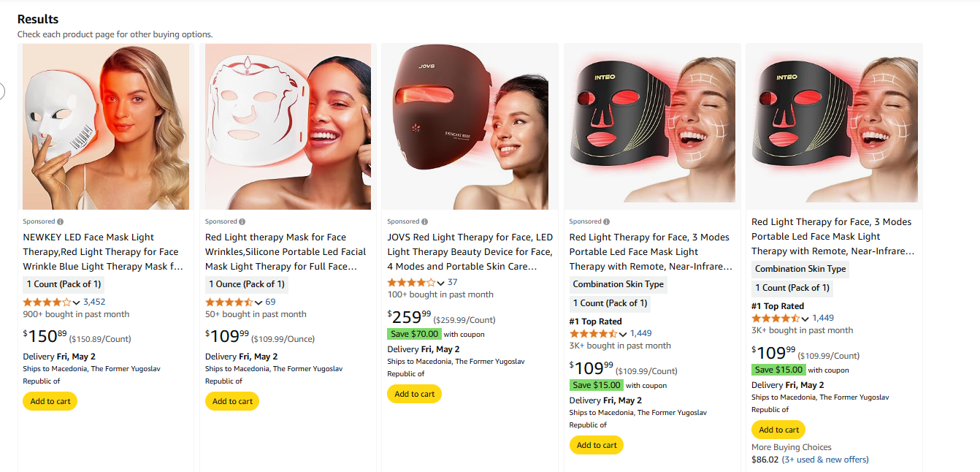
Task: Click the star rating of the JOVS mask
Action: [x=411, y=282]
